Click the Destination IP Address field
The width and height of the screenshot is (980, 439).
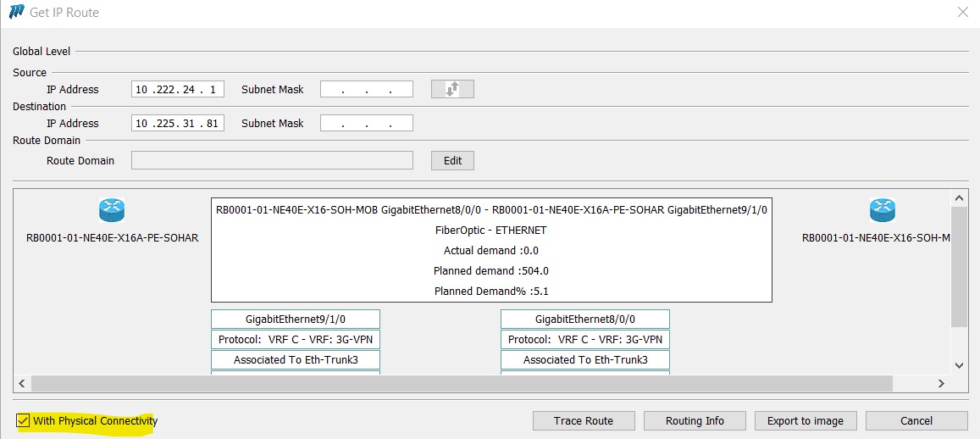[x=178, y=123]
